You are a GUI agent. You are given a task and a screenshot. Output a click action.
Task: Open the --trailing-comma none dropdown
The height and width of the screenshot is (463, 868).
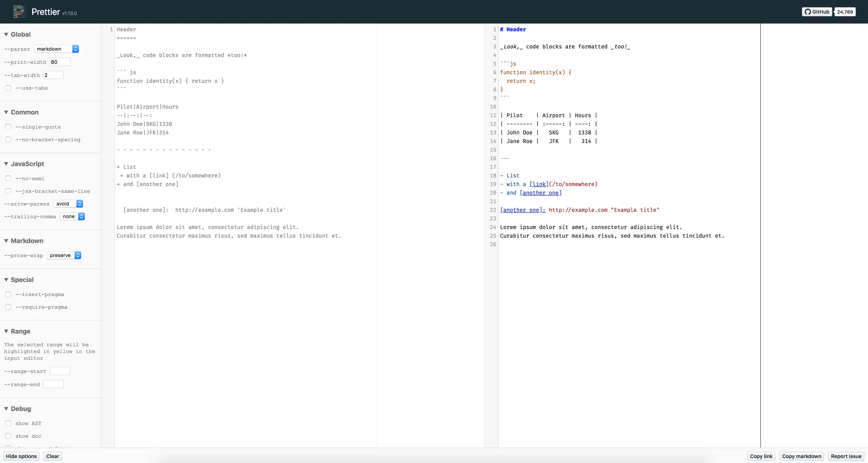click(72, 217)
